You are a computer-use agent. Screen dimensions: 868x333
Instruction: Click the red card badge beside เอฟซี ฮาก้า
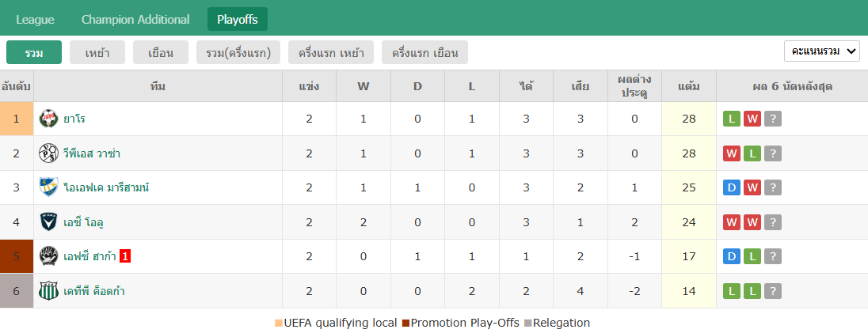(125, 256)
